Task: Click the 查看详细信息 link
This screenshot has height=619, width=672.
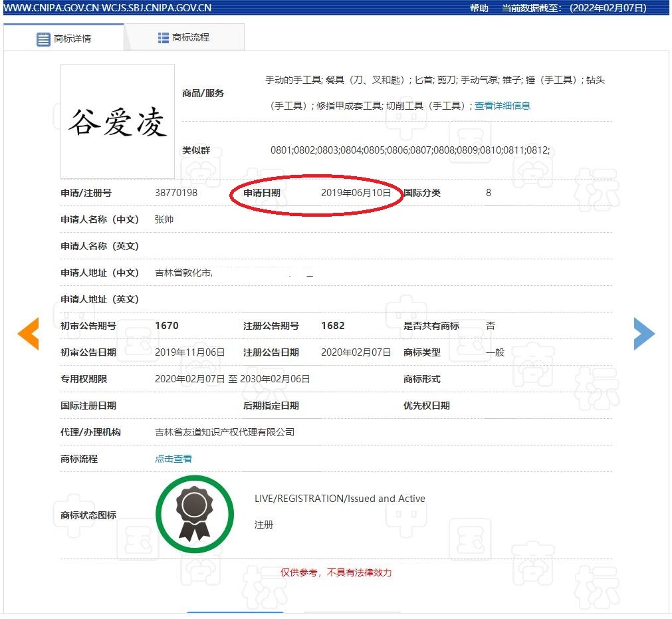Action: 502,106
